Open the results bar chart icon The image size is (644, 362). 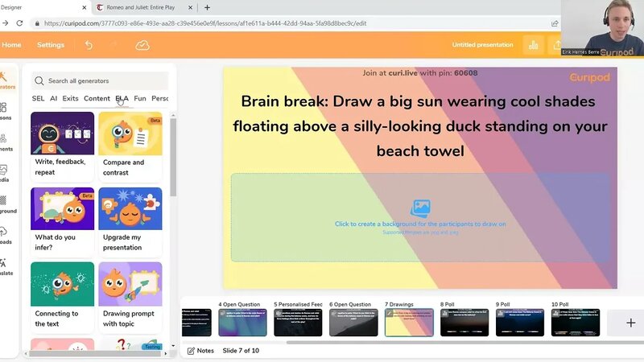pos(533,45)
